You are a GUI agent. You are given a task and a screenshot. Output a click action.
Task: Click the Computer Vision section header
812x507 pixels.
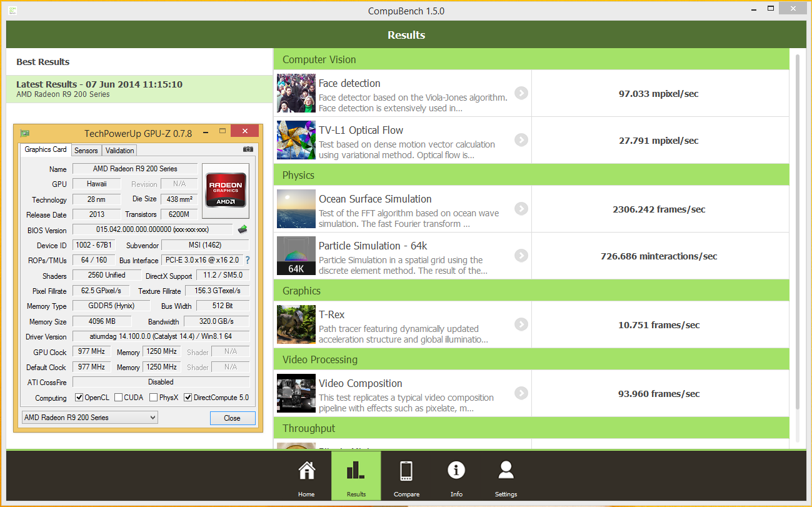(x=531, y=59)
